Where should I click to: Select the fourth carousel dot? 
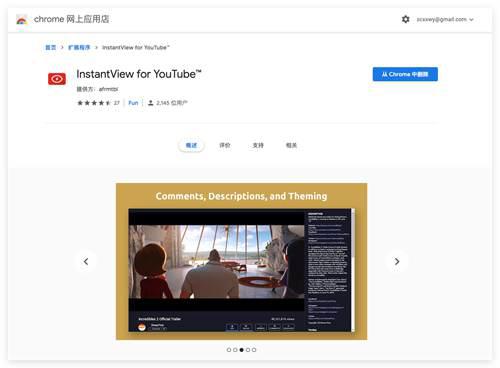[x=248, y=350]
